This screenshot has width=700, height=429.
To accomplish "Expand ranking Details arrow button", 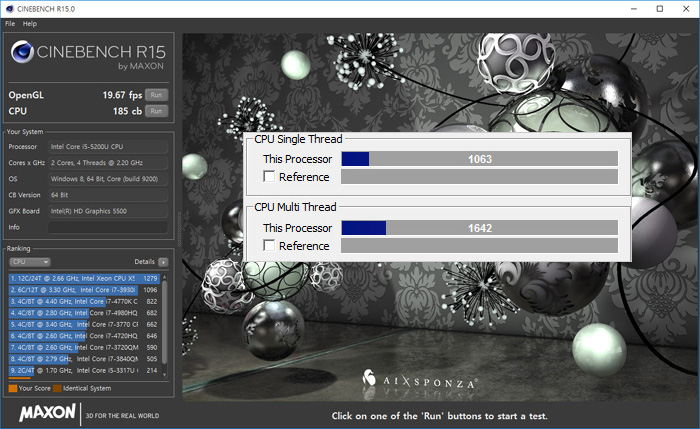I will [163, 262].
